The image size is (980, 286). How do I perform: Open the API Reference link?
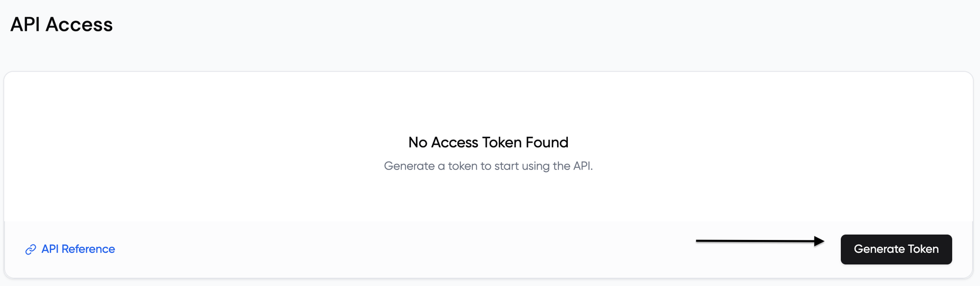[x=70, y=249]
